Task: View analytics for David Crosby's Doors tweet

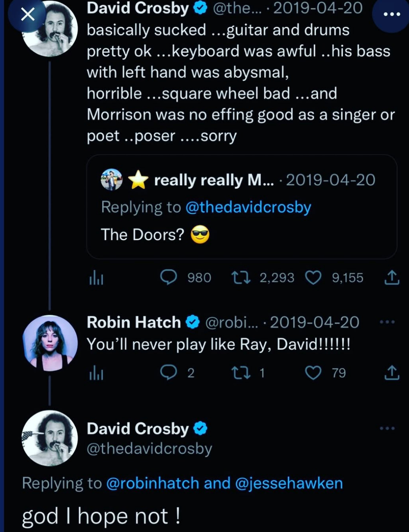Action: click(x=96, y=278)
